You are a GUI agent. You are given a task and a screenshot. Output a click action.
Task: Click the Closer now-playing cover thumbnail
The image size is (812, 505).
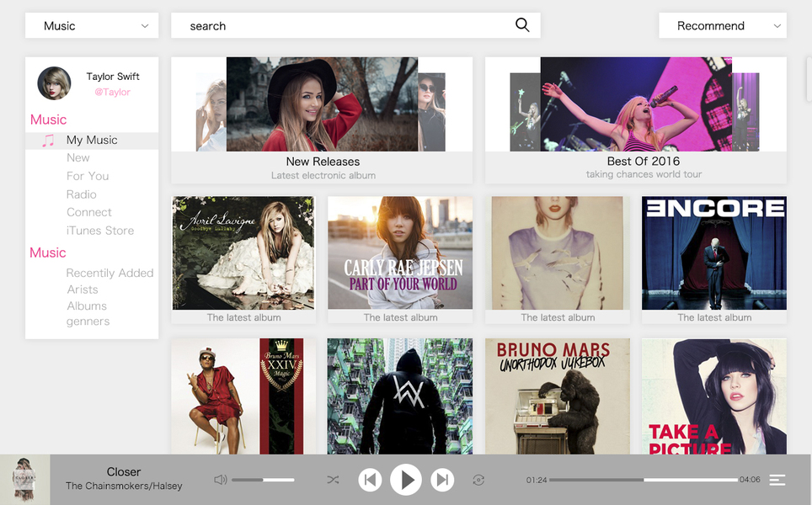point(25,480)
